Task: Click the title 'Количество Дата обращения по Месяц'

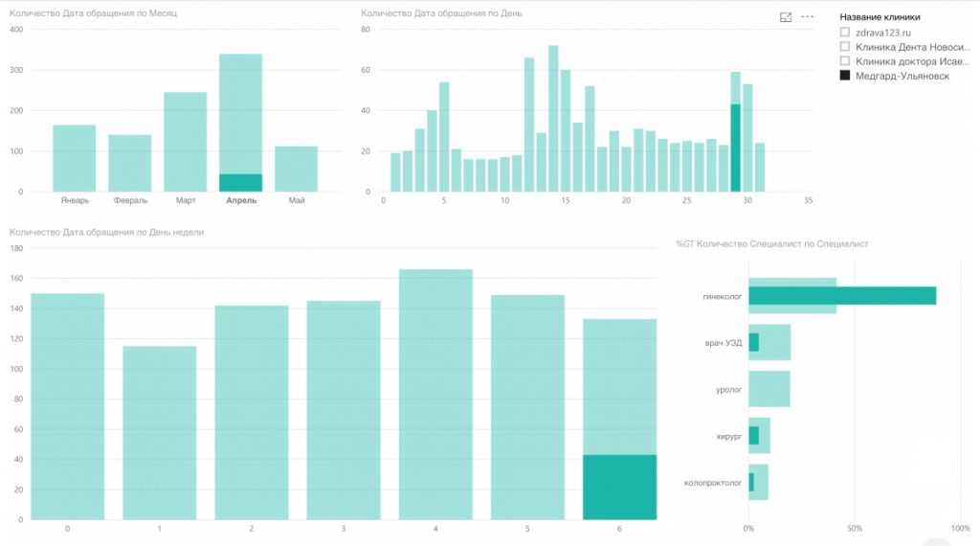Action: 93,13
